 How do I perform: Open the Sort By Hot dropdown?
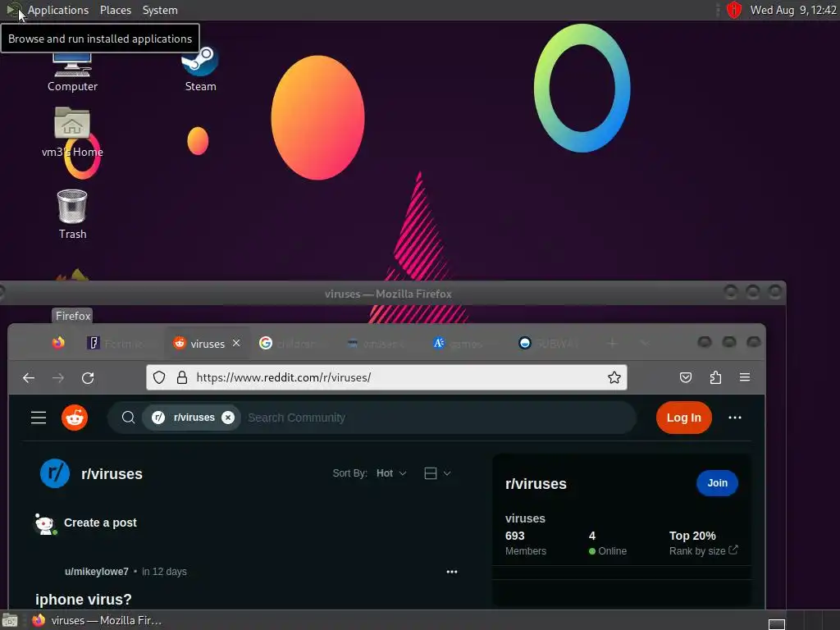391,473
